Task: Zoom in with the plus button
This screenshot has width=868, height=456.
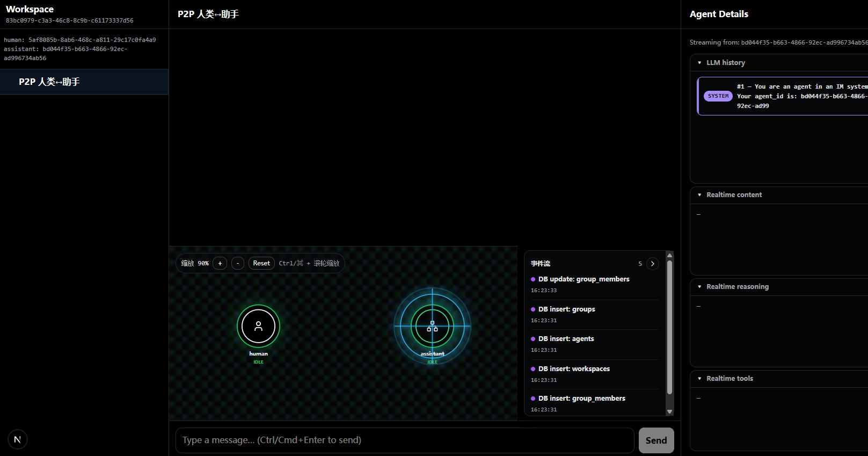Action: click(x=220, y=263)
